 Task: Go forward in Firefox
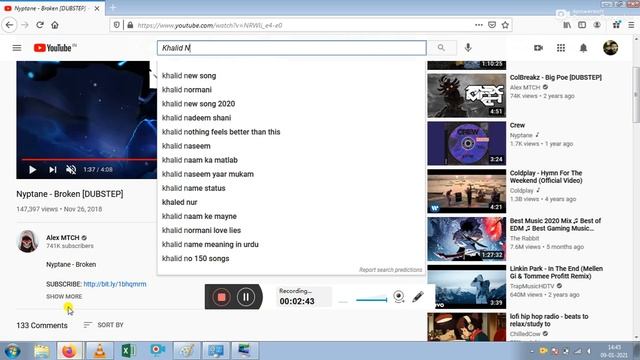25,25
